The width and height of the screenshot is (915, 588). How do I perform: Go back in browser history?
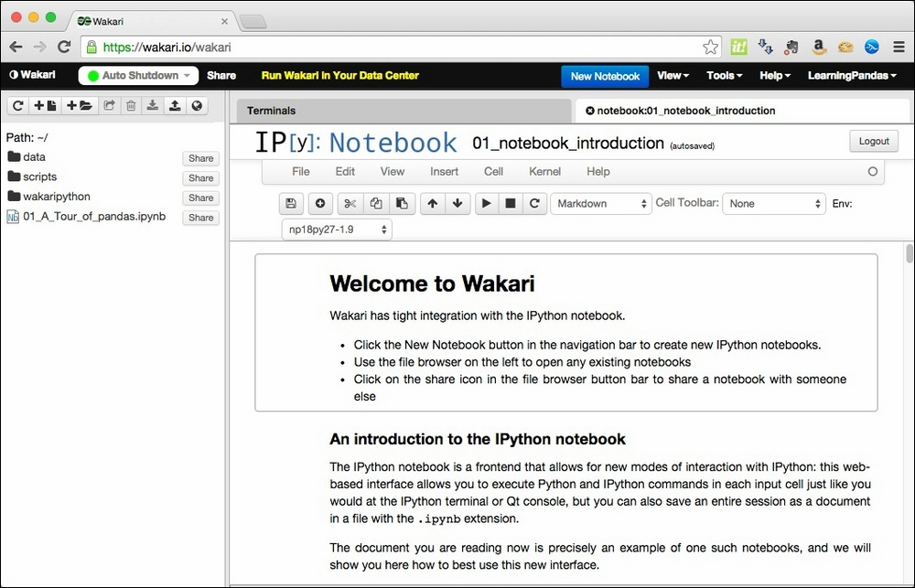pos(16,48)
